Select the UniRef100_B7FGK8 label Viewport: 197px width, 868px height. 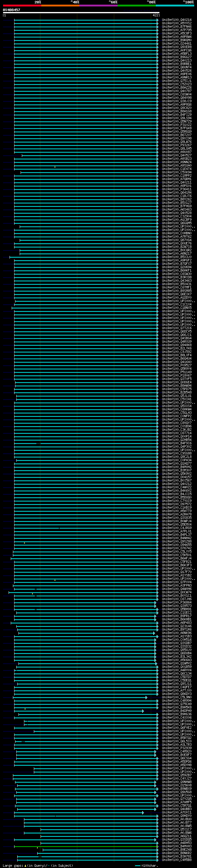[x=176, y=128]
